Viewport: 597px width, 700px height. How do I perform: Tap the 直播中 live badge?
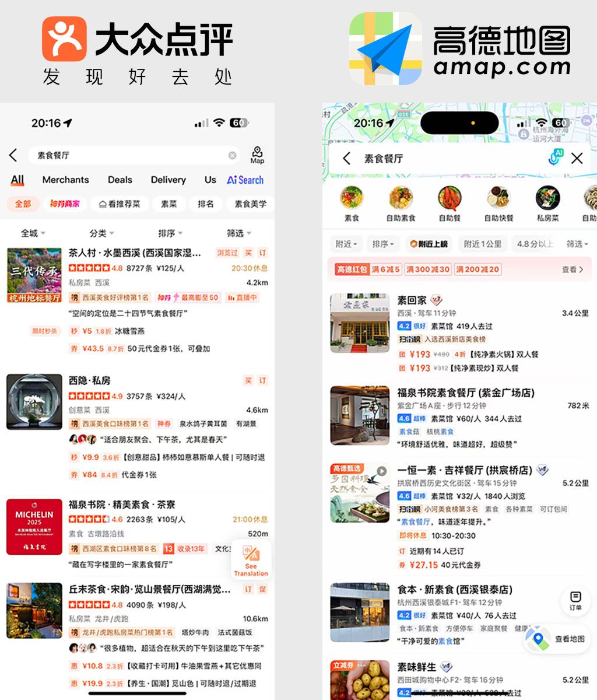point(242,297)
